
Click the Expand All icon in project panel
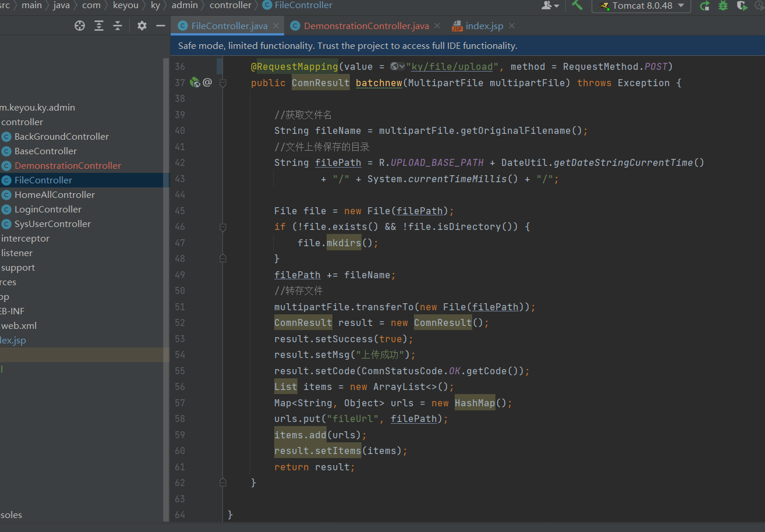pyautogui.click(x=99, y=26)
